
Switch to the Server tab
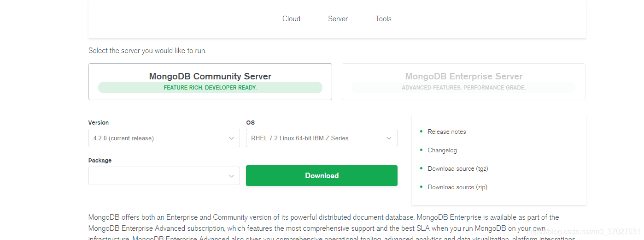pyautogui.click(x=338, y=19)
